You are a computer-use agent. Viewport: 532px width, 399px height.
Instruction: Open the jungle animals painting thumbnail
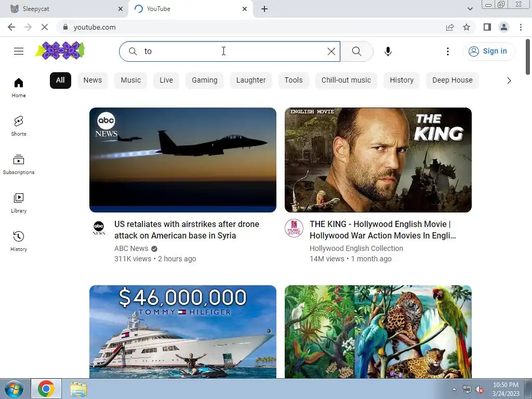(378, 331)
